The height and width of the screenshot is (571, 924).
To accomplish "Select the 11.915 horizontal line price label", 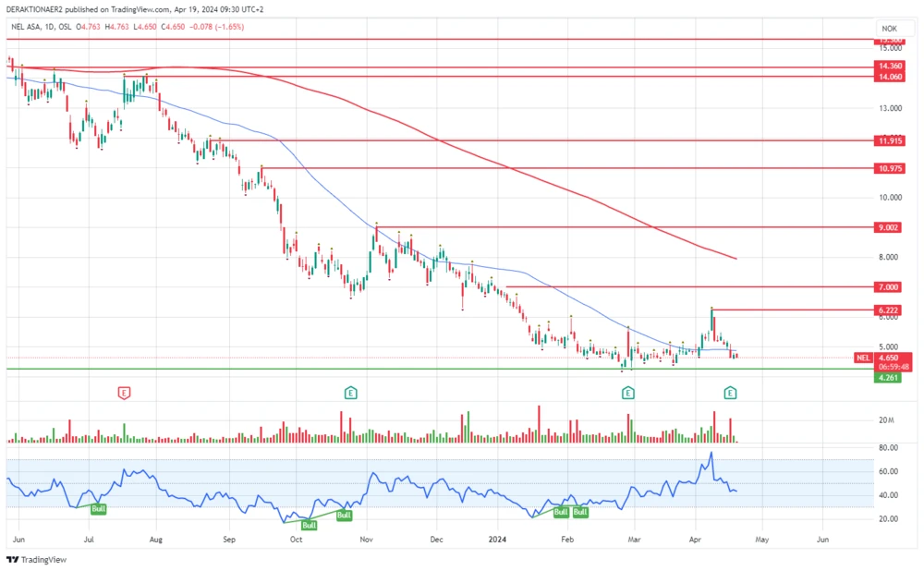I will tap(891, 140).
